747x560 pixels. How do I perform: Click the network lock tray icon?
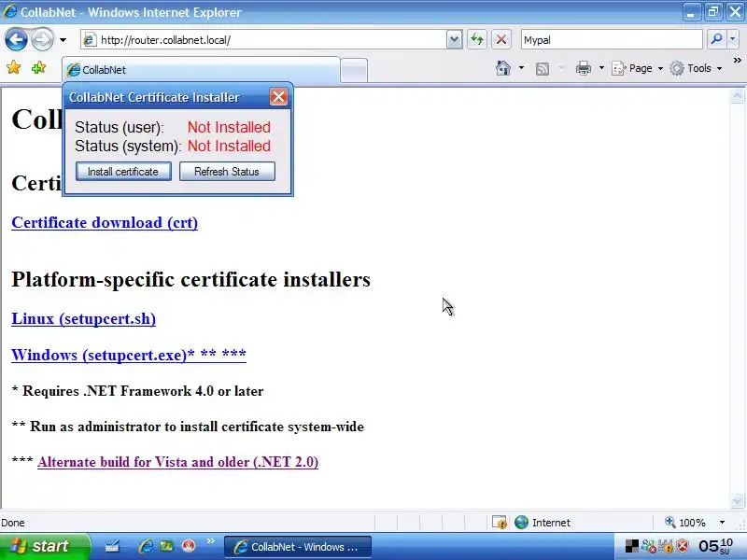click(666, 546)
